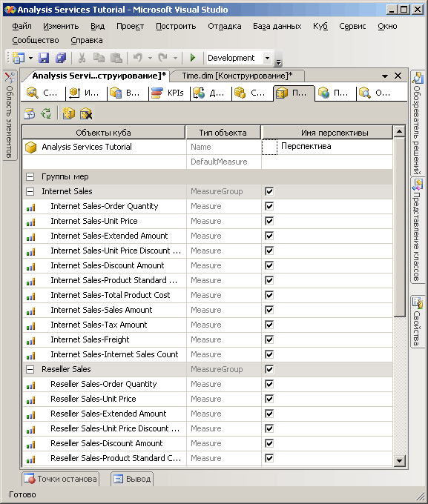Viewport: 428px width, 504px height.
Task: Uncheck Reseller Sales-Order Quantity checkbox
Action: (269, 384)
